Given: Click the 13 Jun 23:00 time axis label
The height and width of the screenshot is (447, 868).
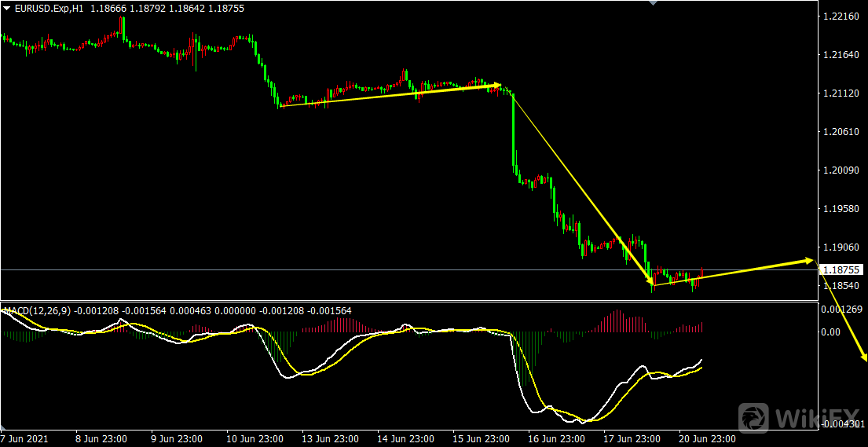Looking at the screenshot, I should [x=332, y=438].
